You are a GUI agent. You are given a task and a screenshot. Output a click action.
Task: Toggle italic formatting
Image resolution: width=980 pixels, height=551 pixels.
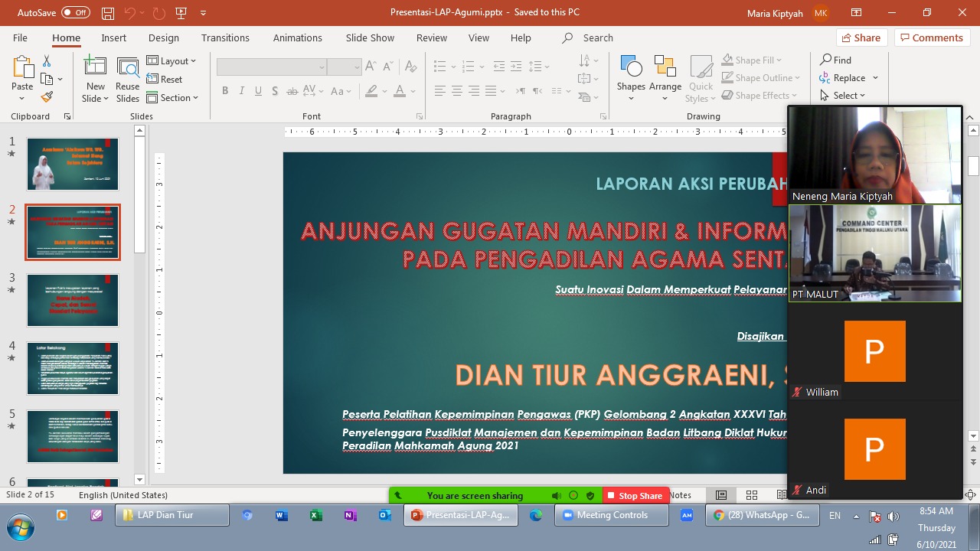241,90
